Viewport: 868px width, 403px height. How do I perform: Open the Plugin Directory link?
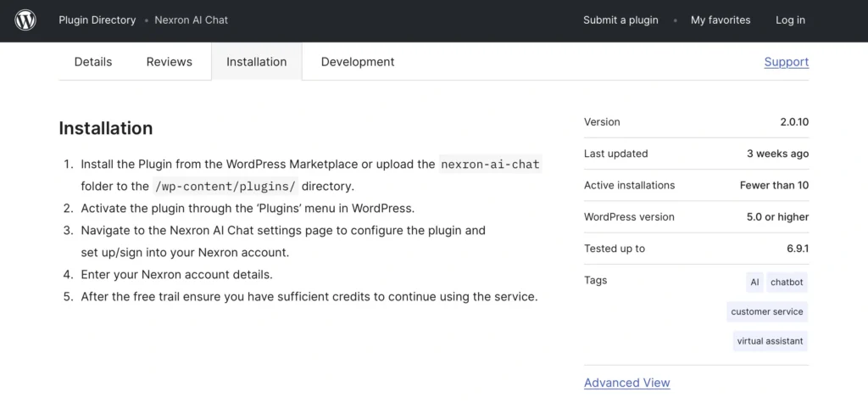coord(97,20)
